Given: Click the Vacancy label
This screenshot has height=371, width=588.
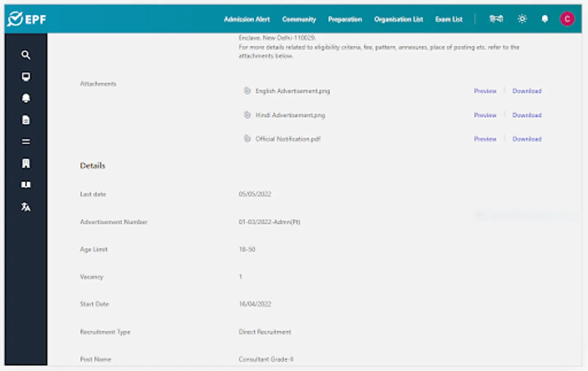Looking at the screenshot, I should point(91,277).
